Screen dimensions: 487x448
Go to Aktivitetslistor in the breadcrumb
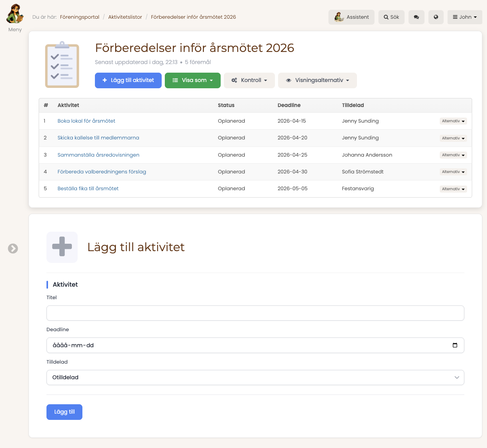(125, 17)
